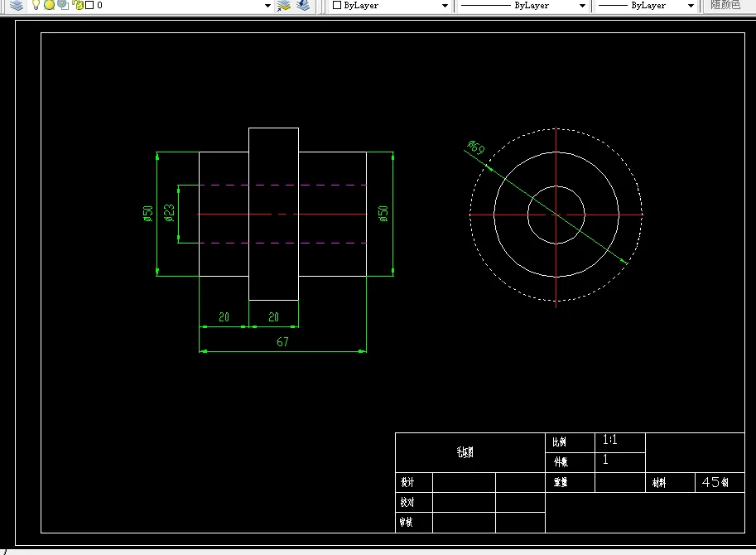
Task: Select the 67 overall length dimension
Action: [282, 342]
